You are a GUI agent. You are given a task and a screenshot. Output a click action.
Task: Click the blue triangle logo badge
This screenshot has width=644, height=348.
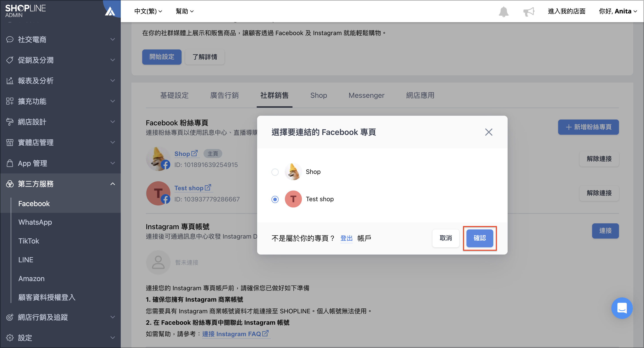tap(110, 11)
